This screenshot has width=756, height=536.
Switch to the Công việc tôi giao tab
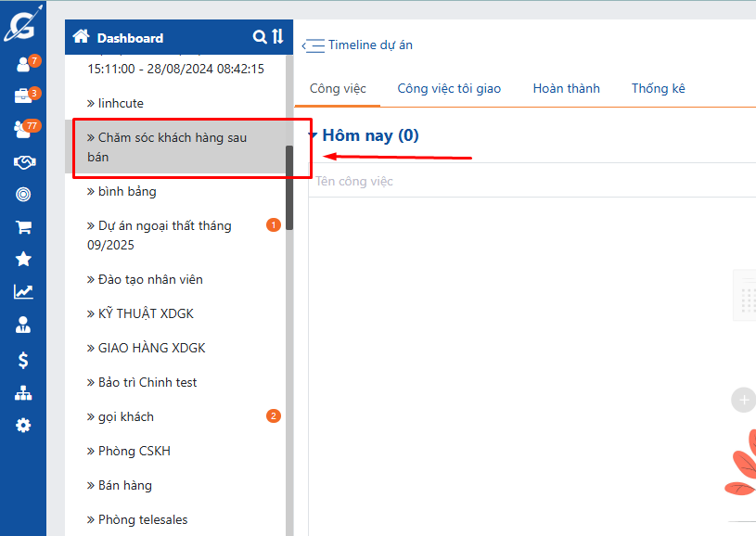pyautogui.click(x=449, y=88)
